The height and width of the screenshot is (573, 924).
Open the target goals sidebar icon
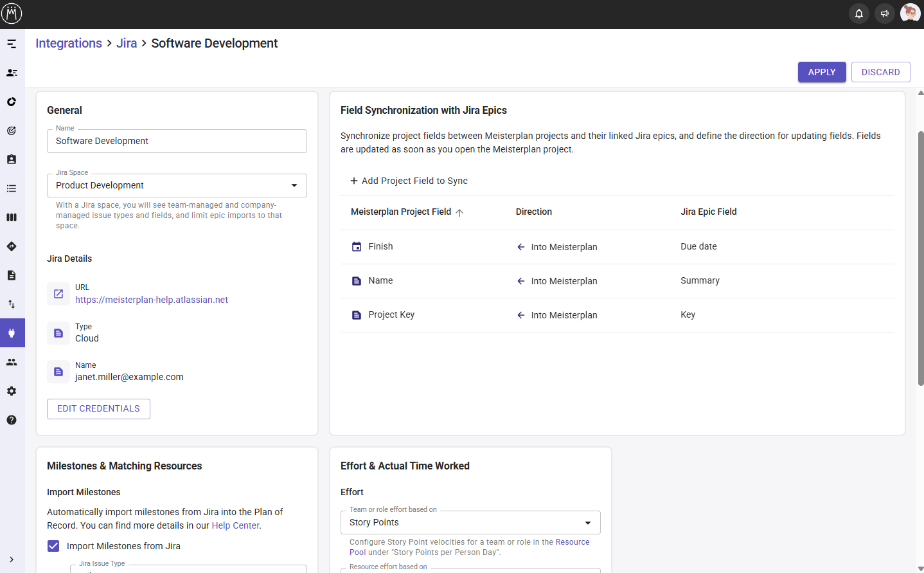[12, 131]
